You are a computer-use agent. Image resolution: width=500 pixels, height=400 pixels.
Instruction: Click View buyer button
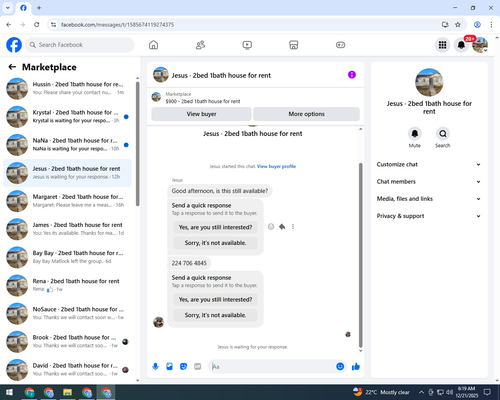[x=201, y=114]
